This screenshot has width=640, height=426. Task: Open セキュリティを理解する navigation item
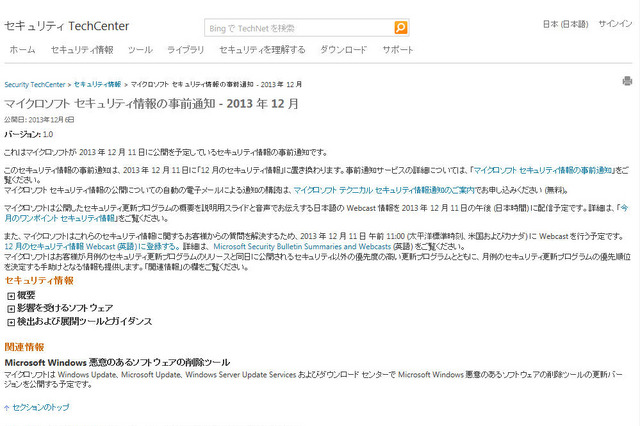click(262, 50)
